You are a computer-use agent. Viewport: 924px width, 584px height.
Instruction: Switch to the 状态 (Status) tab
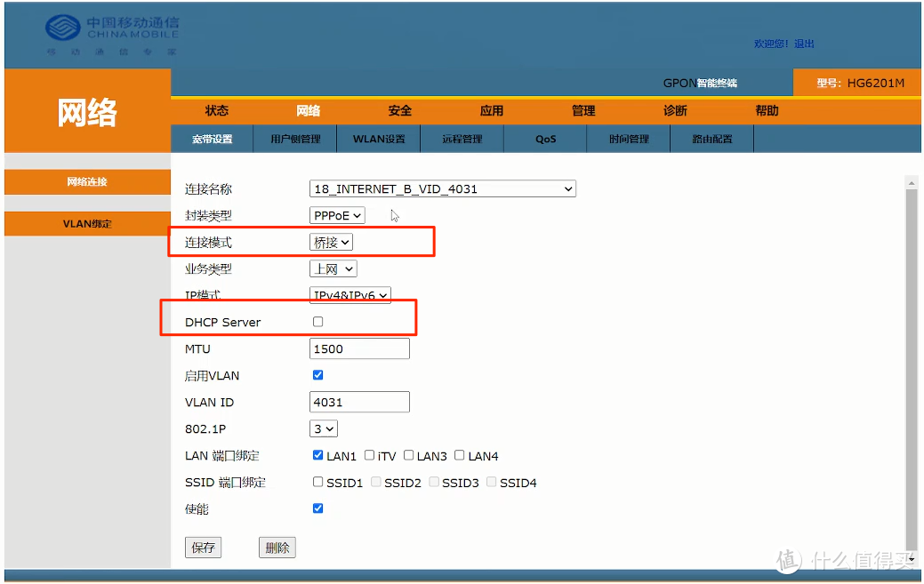(216, 110)
